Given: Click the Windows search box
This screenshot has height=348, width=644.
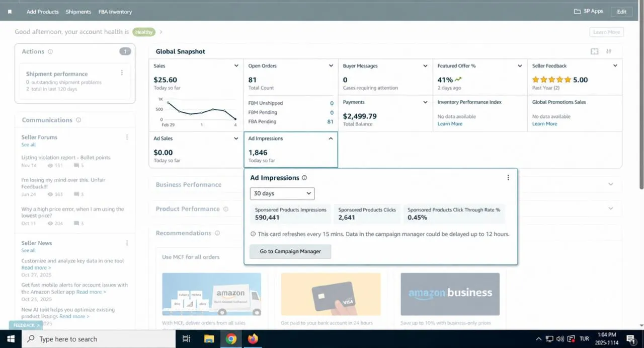Looking at the screenshot, I should pos(99,339).
